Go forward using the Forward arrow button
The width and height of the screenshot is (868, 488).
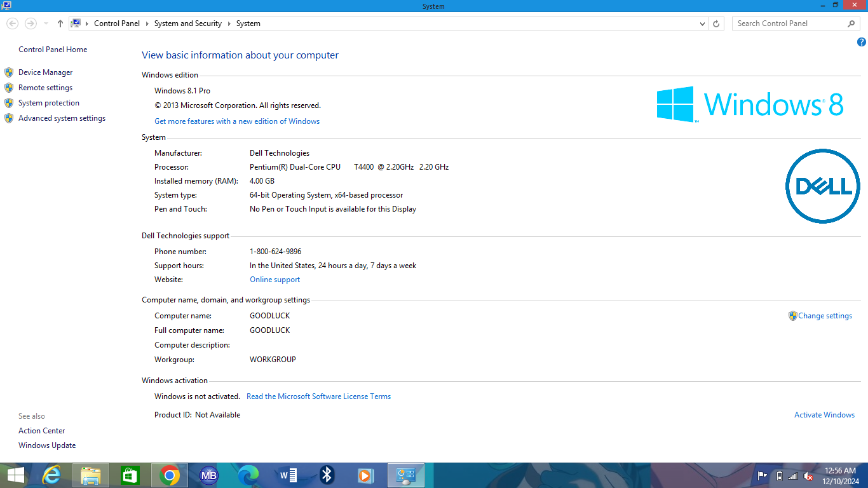click(30, 24)
